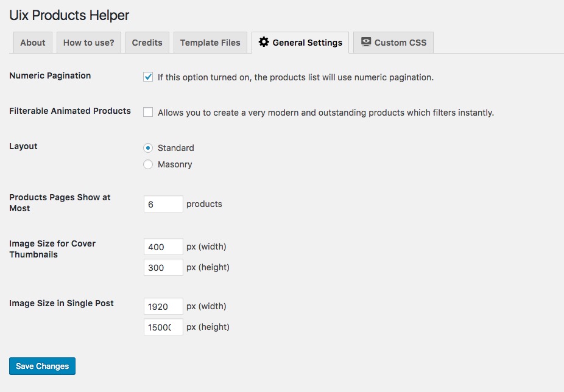
Task: Open the About tab
Action: (33, 43)
